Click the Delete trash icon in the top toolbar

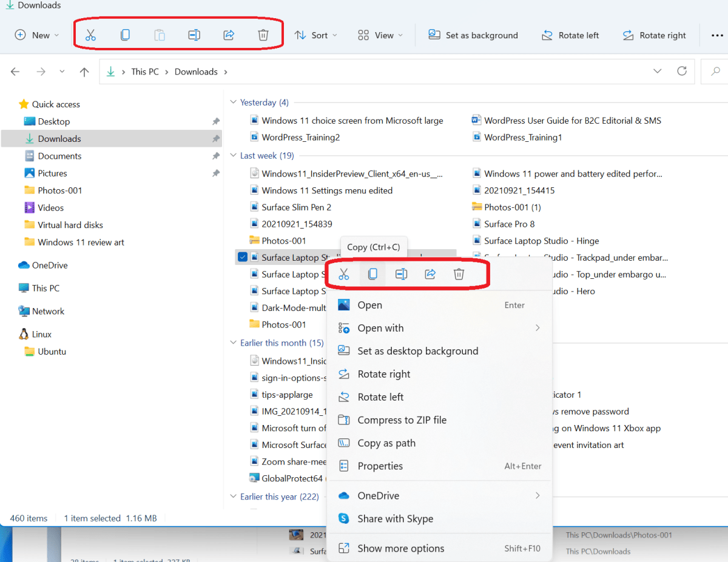tap(263, 35)
